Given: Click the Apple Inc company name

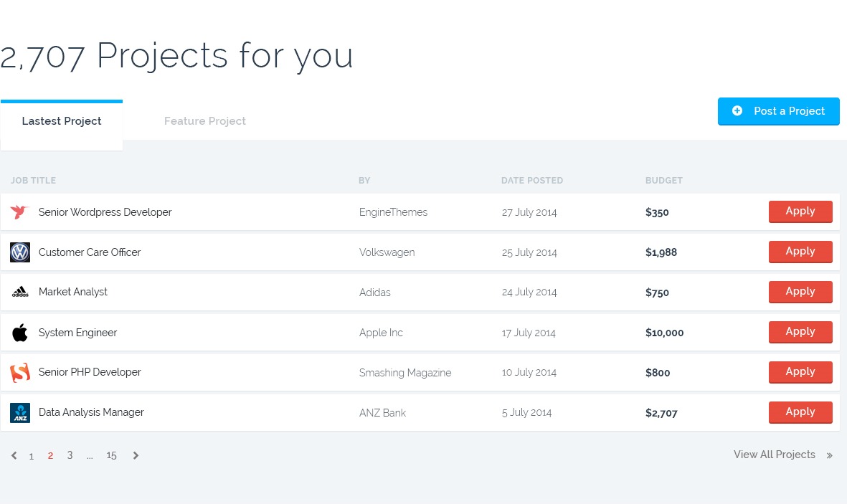Looking at the screenshot, I should coord(381,333).
